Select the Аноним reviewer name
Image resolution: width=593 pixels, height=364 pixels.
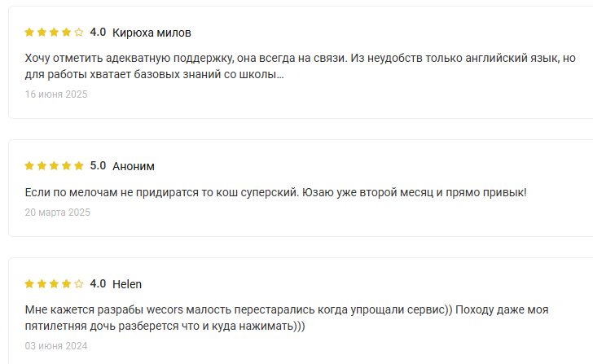134,166
